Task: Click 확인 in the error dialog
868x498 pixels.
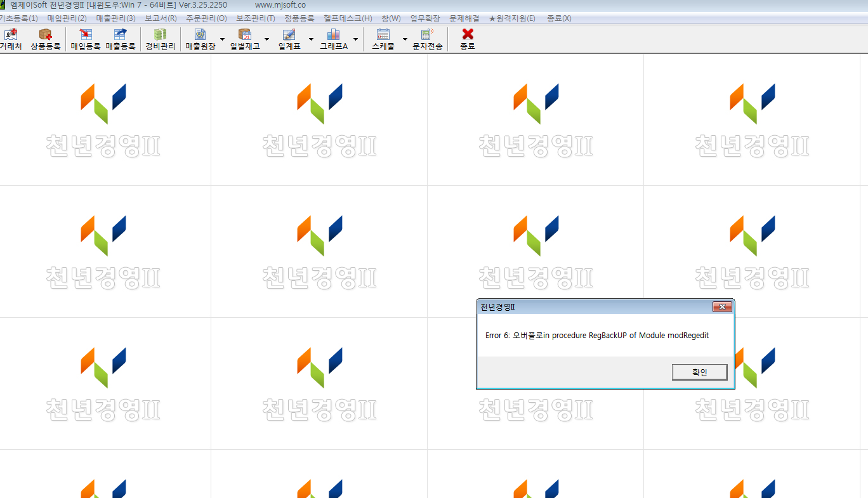Action: [x=699, y=372]
